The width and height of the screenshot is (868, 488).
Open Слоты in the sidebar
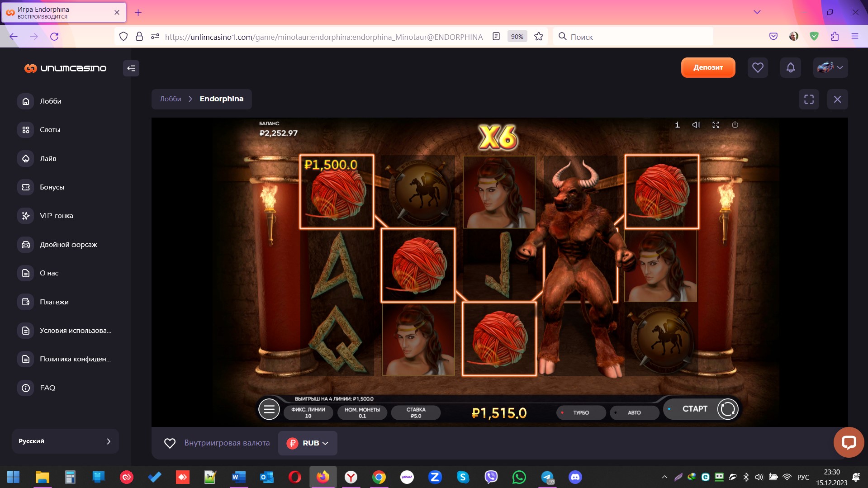click(x=50, y=130)
